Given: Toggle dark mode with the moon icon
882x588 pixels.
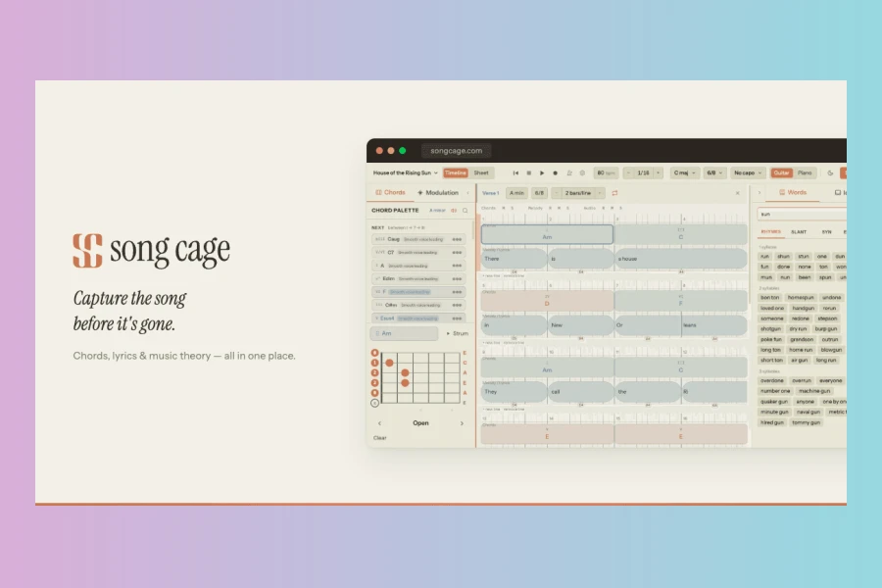Looking at the screenshot, I should pos(830,172).
